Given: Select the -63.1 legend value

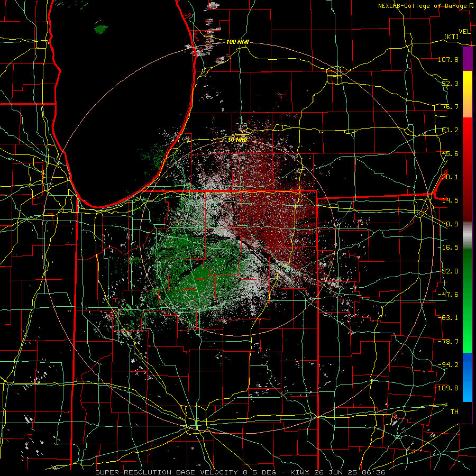Looking at the screenshot, I should coord(448,318).
